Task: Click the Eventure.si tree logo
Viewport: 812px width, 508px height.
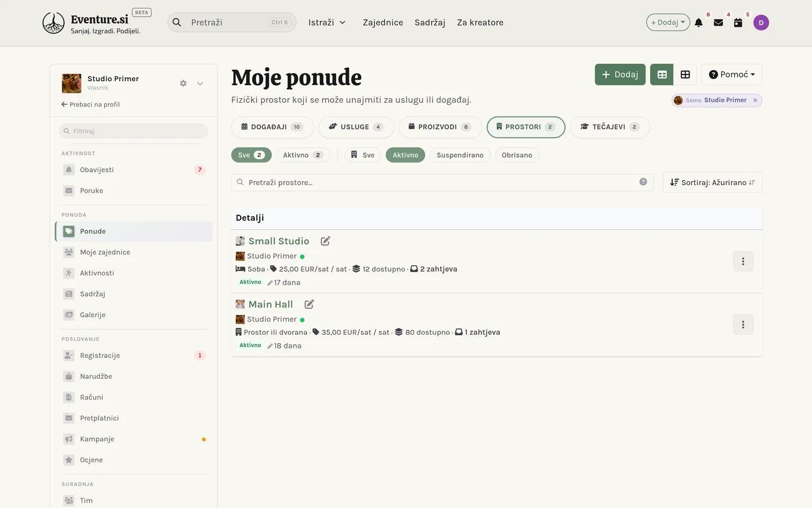Action: click(x=54, y=23)
